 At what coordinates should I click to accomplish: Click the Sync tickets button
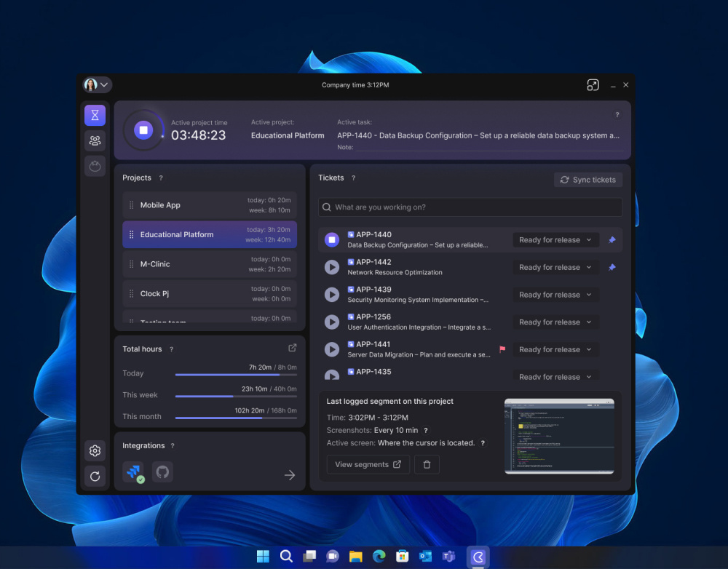tap(587, 179)
